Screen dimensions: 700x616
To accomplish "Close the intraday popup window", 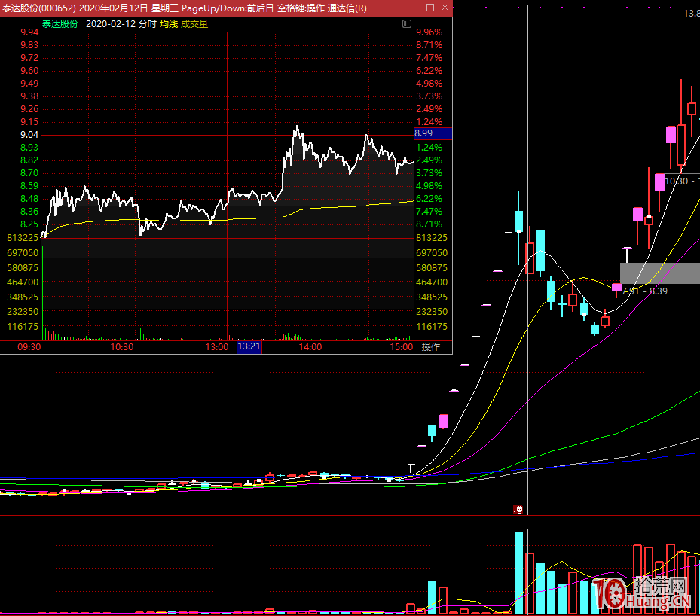I will tap(445, 8).
